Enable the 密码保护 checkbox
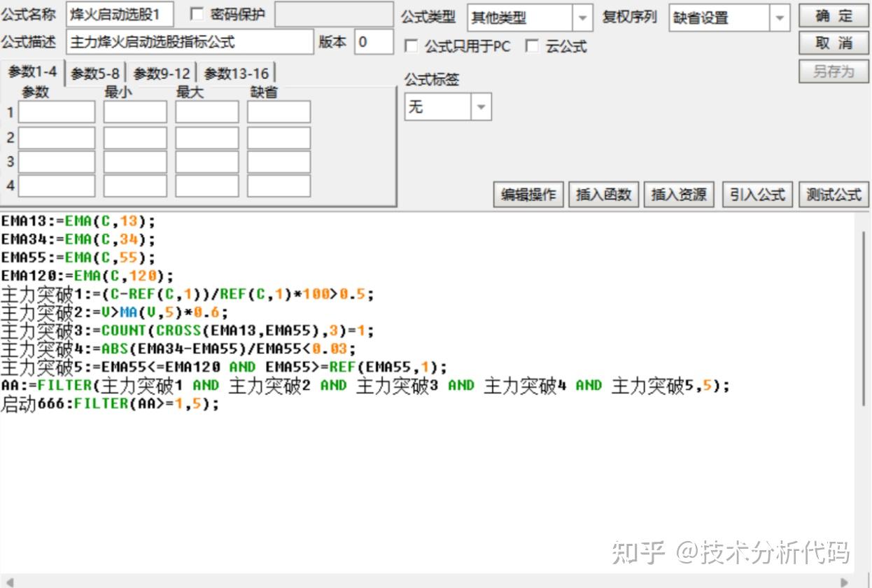This screenshot has height=588, width=872. pos(197,14)
